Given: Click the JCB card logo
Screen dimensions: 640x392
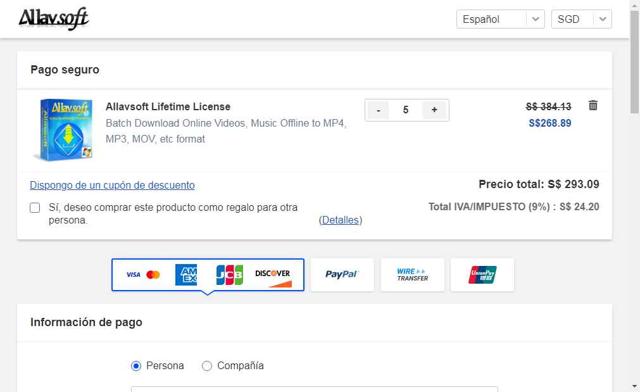Looking at the screenshot, I should [x=229, y=275].
